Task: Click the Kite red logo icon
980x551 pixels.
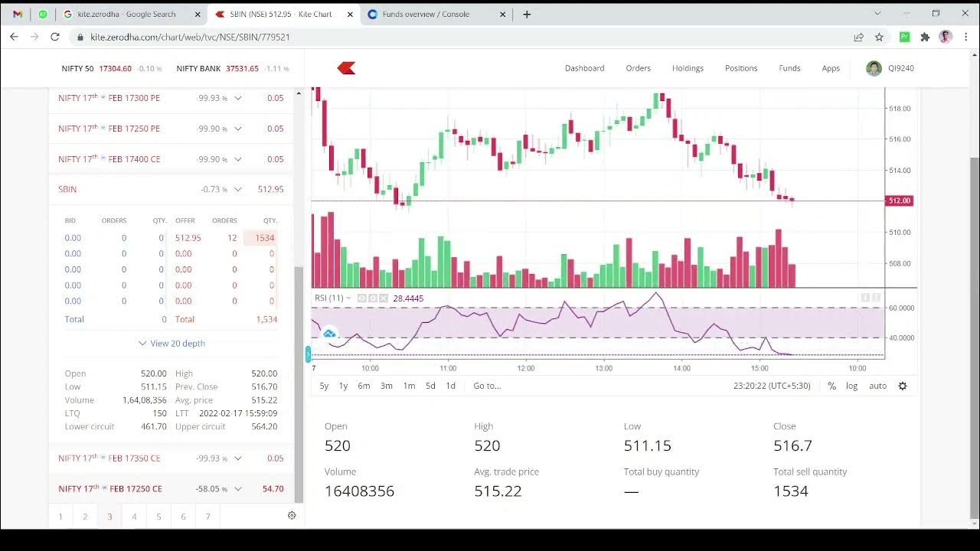Action: (346, 68)
